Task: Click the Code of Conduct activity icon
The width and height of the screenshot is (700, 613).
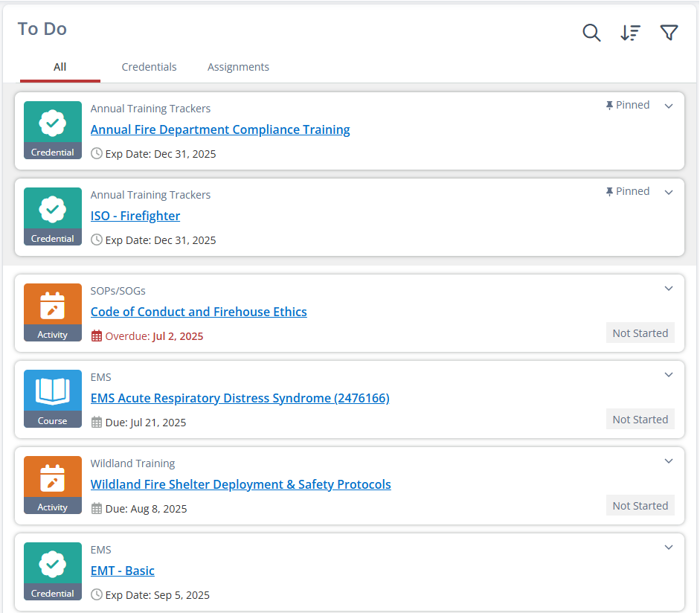Action: [x=53, y=305]
